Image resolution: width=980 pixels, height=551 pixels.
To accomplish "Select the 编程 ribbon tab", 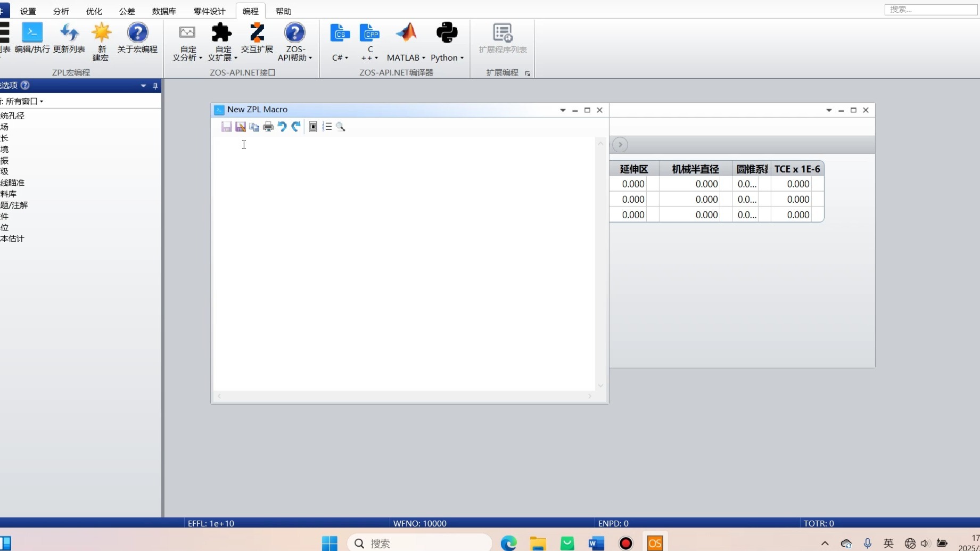I will (250, 11).
